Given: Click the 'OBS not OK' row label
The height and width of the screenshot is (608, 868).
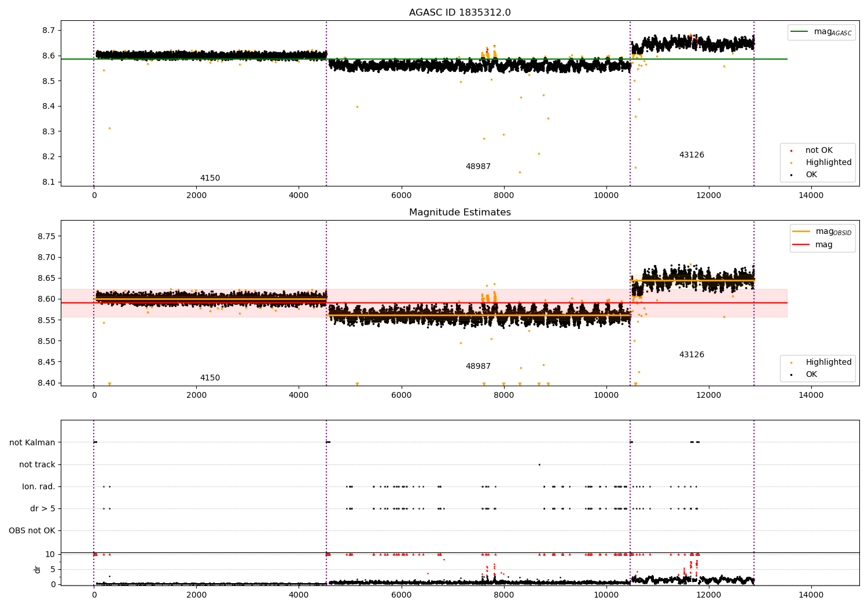Looking at the screenshot, I should (x=32, y=531).
